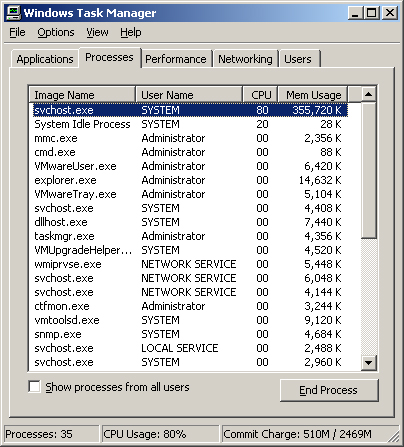Open the View menu
This screenshot has width=404, height=447.
point(97,32)
